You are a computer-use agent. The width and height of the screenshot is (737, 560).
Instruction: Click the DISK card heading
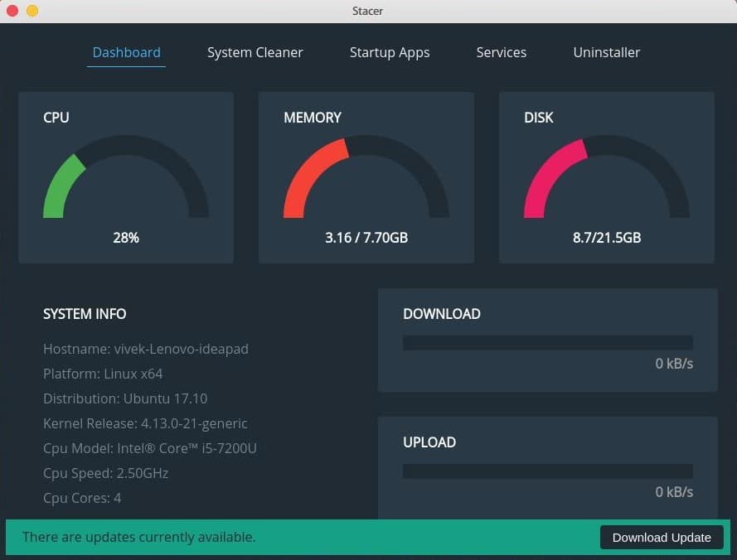tap(539, 118)
